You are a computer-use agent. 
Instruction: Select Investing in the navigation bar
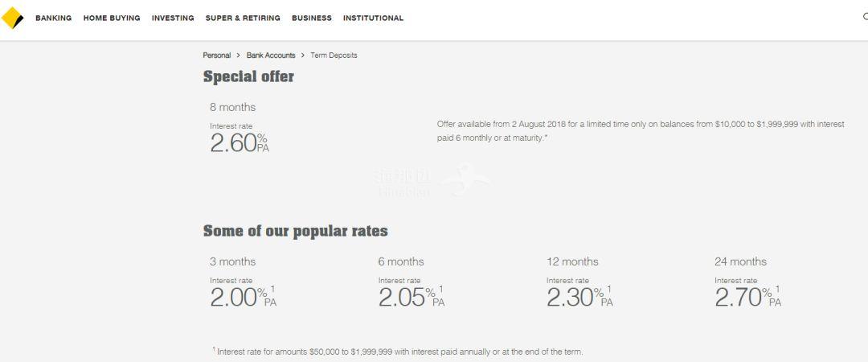(x=173, y=18)
